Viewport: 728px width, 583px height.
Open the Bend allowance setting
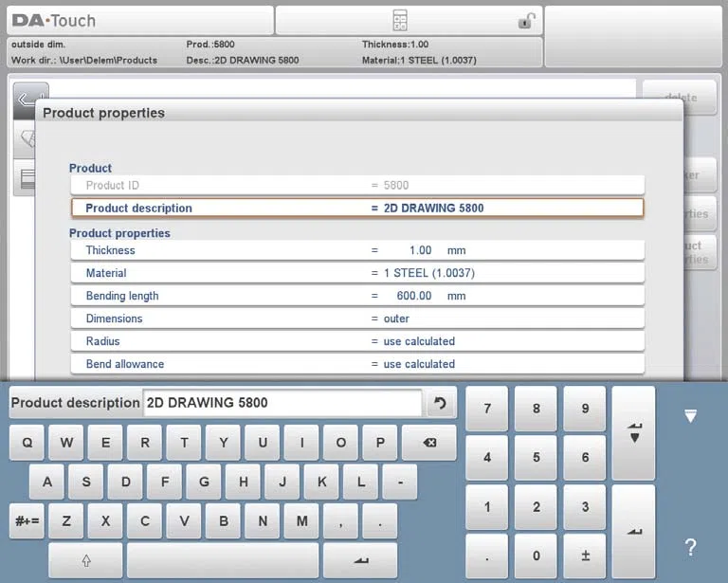(x=357, y=364)
